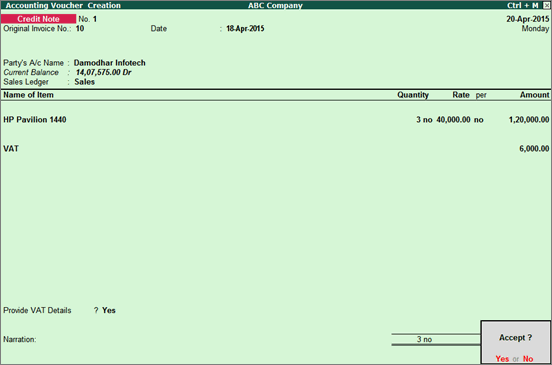Click the original invoice date 18-Apr-2015
This screenshot has height=365, width=552.
coord(245,29)
